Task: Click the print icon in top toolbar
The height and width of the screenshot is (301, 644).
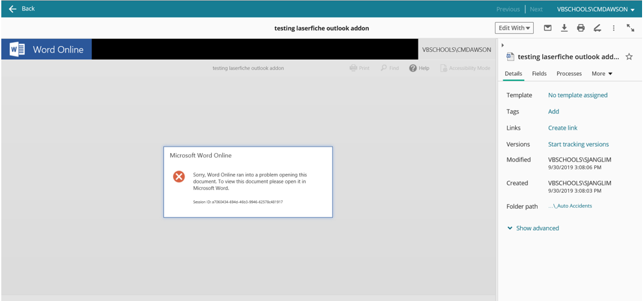Action: click(x=581, y=28)
